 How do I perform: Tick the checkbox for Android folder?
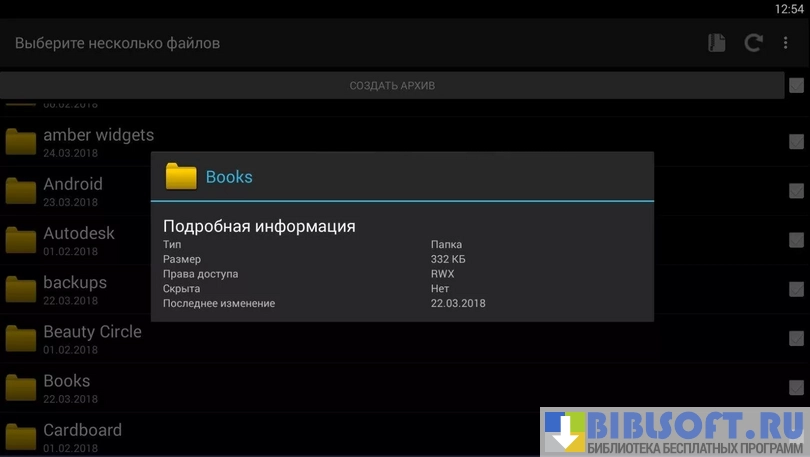pos(796,192)
